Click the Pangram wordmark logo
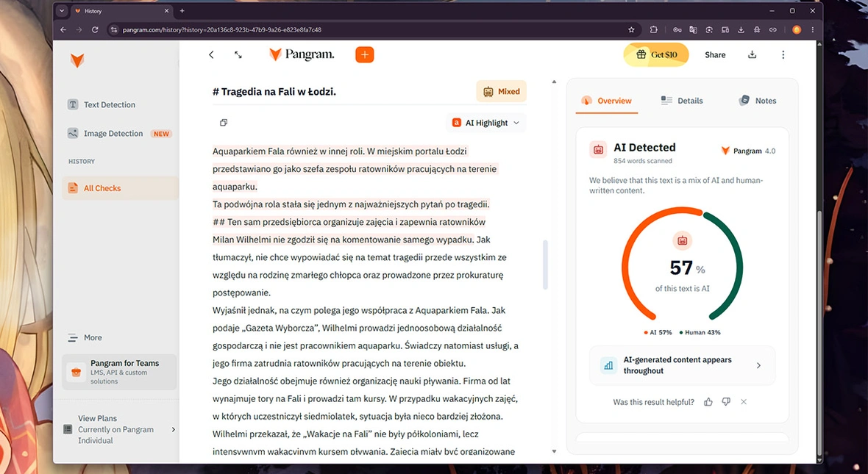 pyautogui.click(x=302, y=54)
